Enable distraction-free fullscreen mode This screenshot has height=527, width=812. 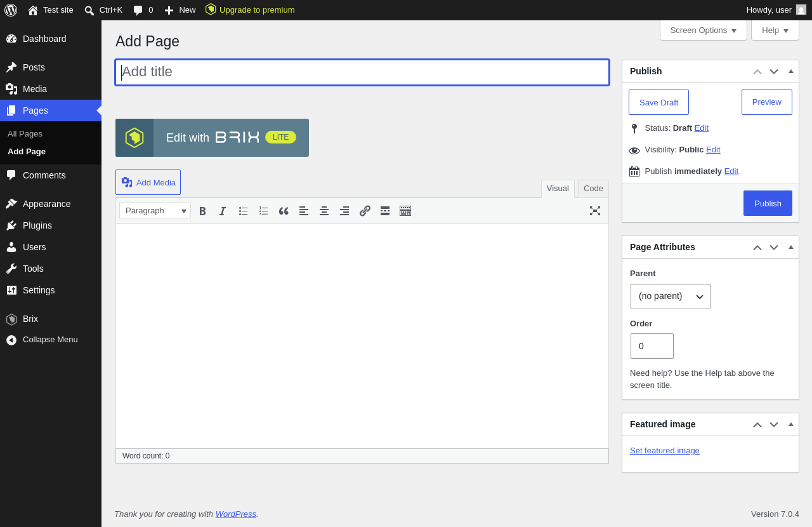click(x=595, y=211)
